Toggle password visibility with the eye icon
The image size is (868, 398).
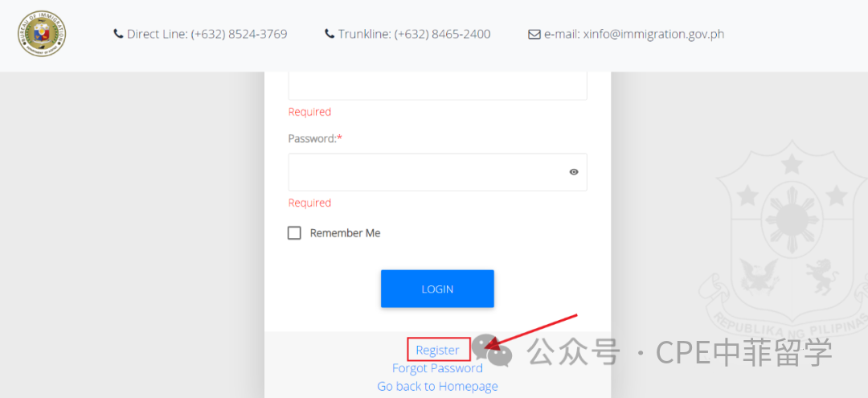574,172
